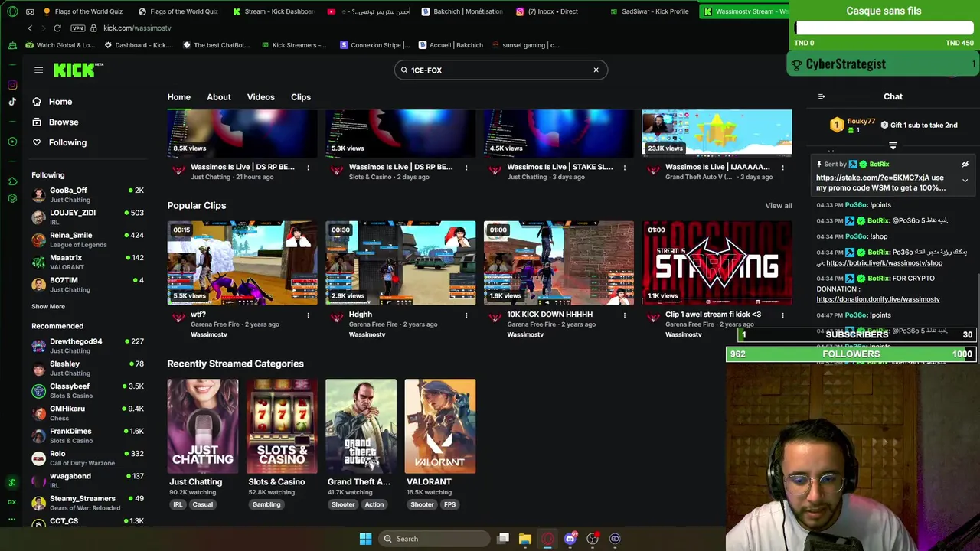
Task: Toggle the browser VPN badge
Action: pyautogui.click(x=77, y=28)
